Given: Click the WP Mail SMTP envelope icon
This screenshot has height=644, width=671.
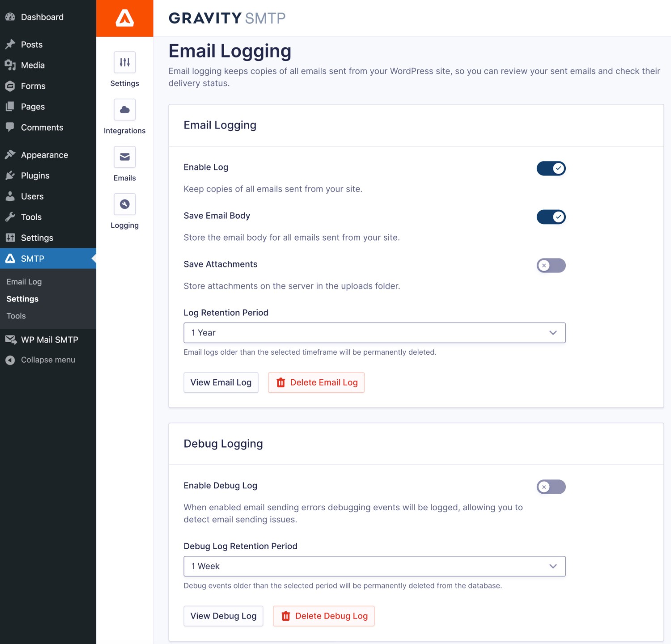Looking at the screenshot, I should point(11,339).
